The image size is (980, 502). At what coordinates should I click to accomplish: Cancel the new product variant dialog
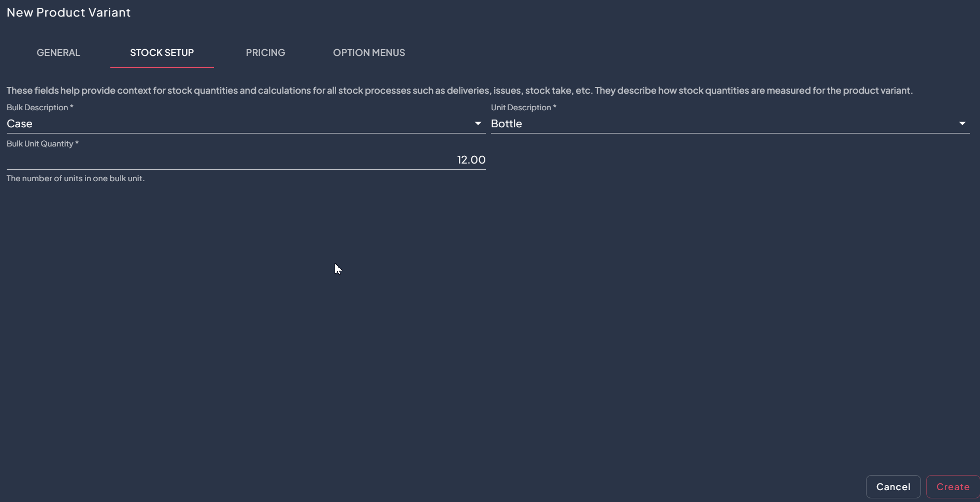(x=892, y=486)
